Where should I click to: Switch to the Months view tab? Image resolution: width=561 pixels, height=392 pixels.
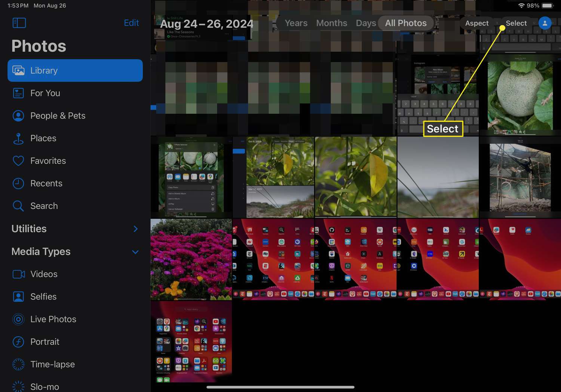tap(331, 23)
